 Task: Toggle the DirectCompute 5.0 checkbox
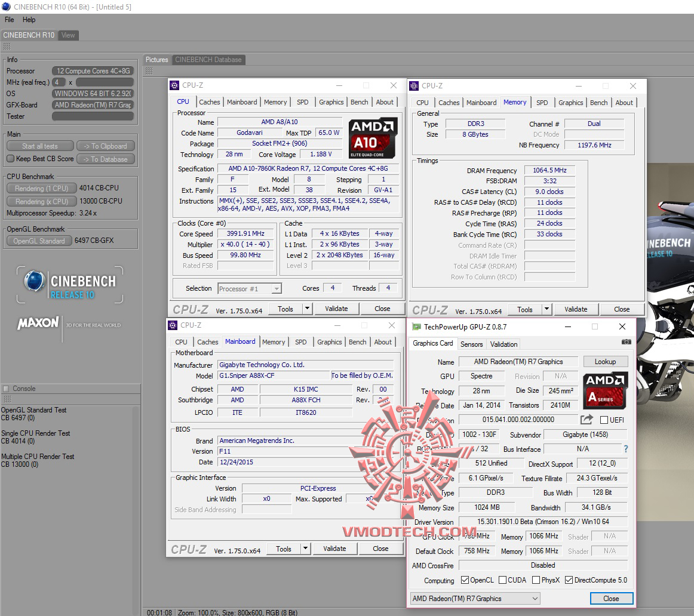(x=569, y=580)
